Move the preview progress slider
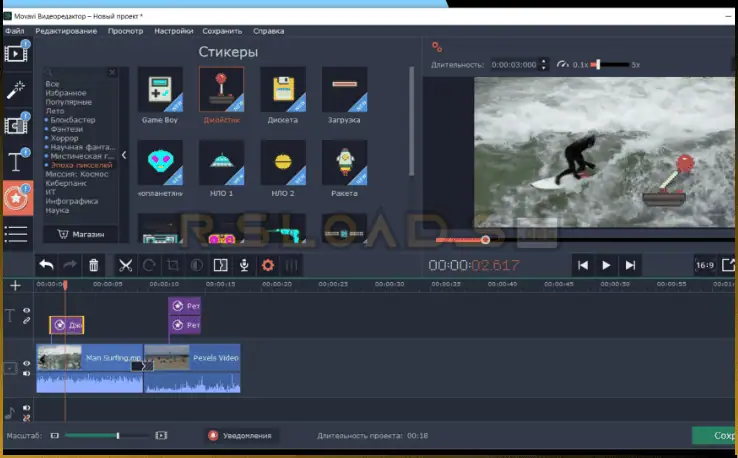Image resolution: width=738 pixels, height=458 pixels. [x=586, y=240]
